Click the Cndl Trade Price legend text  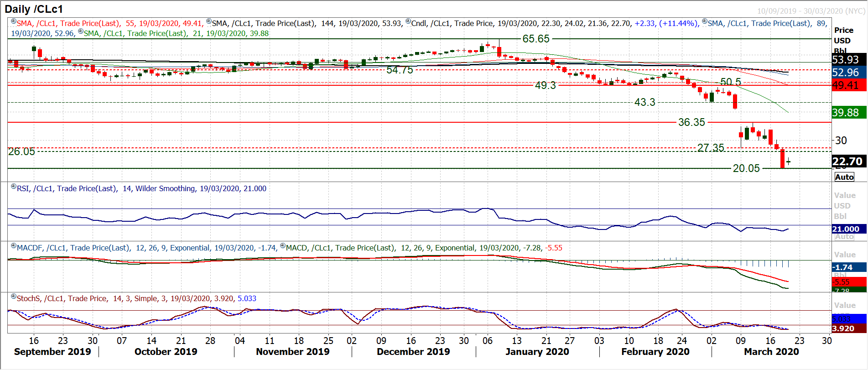click(555, 23)
